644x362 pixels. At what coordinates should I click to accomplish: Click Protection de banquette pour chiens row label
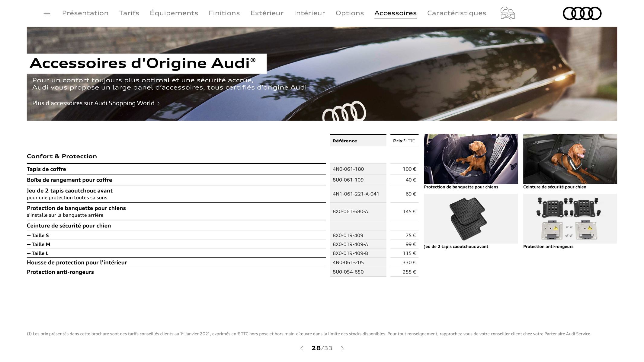click(x=76, y=208)
